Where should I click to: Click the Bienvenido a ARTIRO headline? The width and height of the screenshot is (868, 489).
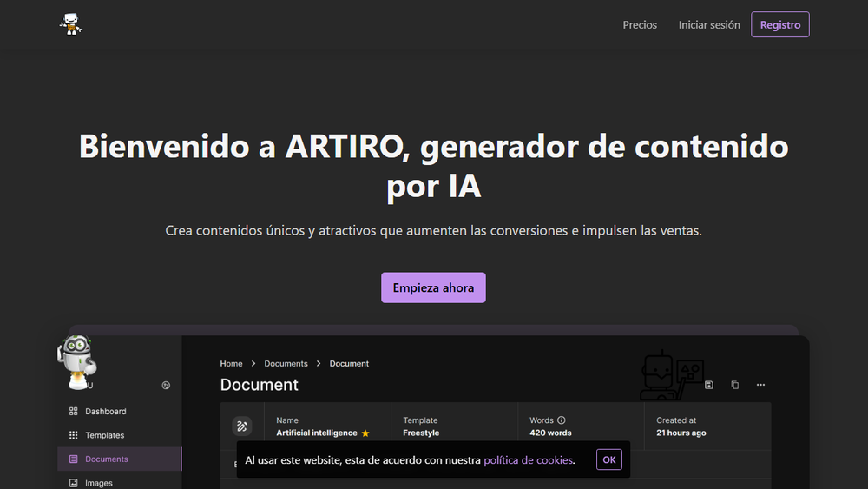point(433,166)
